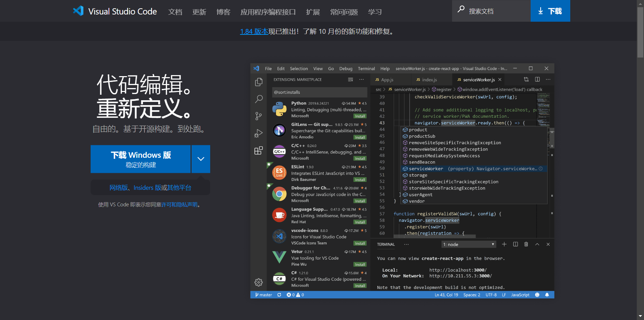This screenshot has width=644, height=320.
Task: Open the '1: node' terminal dropdown
Action: point(469,244)
